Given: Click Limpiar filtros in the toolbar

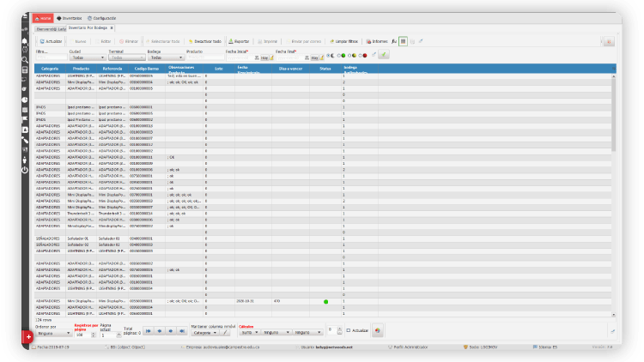Looking at the screenshot, I should (345, 41).
